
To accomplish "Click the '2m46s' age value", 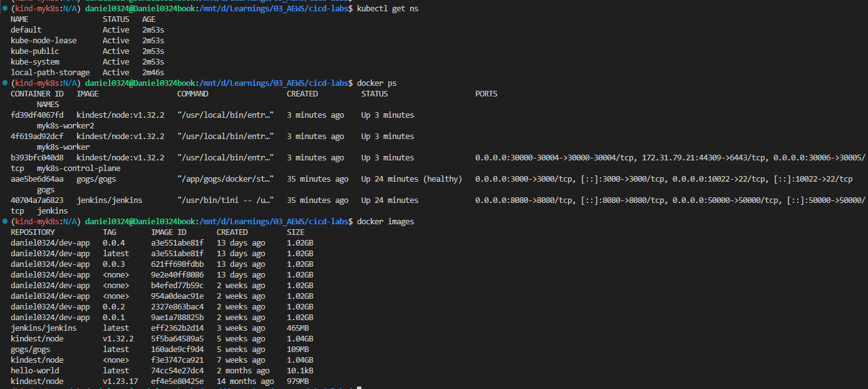I will tap(153, 73).
